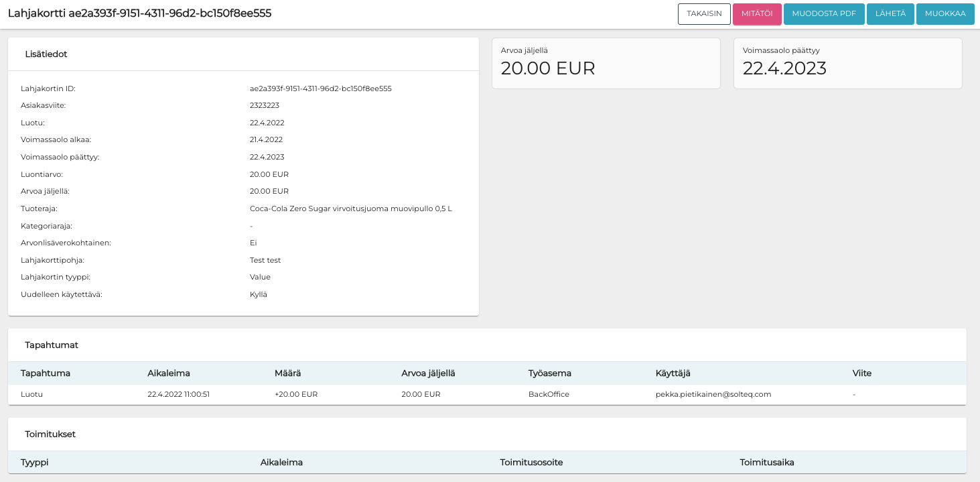Click the Aikaleima header in Tapahtumat table
This screenshot has height=482, width=980.
(169, 373)
